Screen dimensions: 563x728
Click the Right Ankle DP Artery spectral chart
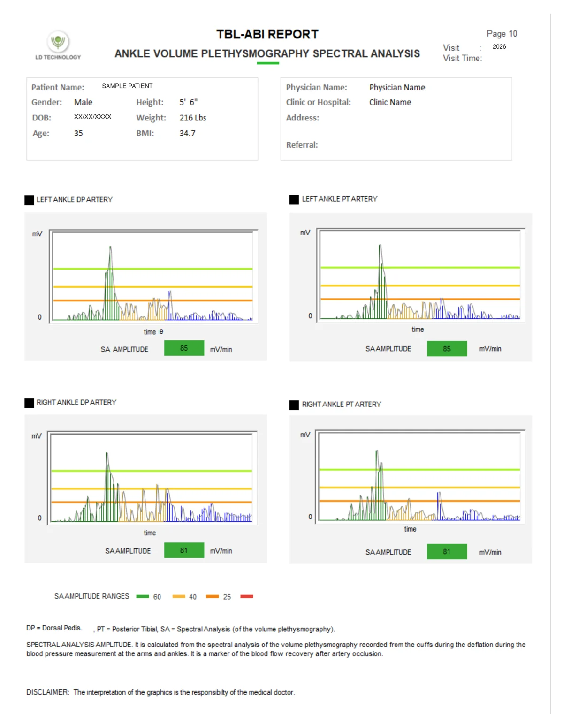152,478
